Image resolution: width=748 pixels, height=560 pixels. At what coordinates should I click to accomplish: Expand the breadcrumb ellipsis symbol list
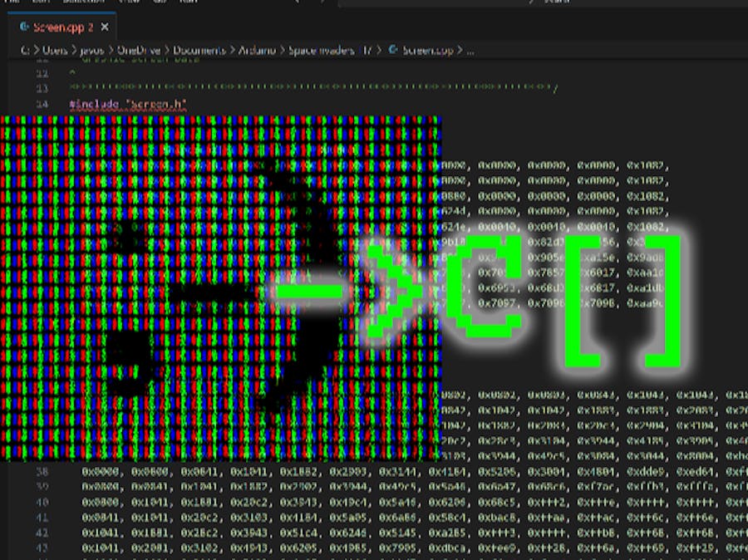[x=470, y=51]
